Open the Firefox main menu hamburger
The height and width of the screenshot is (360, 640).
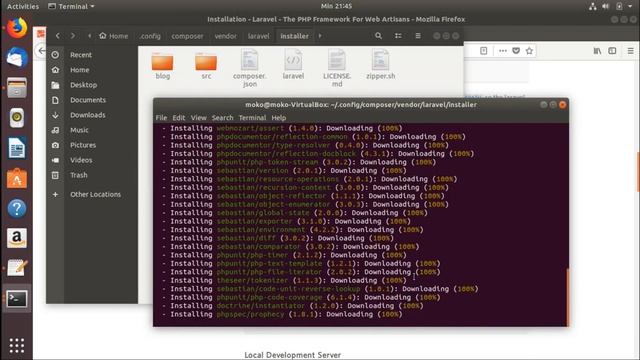(631, 51)
